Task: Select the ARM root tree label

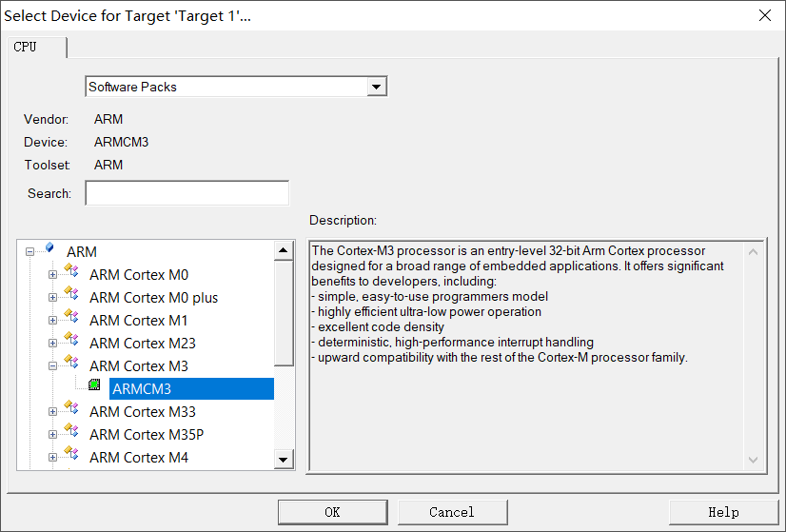Action: coord(82,251)
